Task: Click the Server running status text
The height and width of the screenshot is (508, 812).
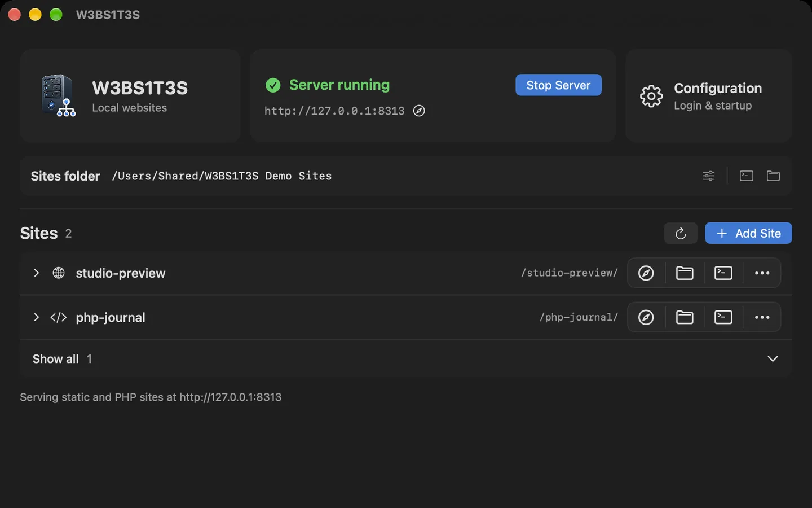Action: coord(339,85)
